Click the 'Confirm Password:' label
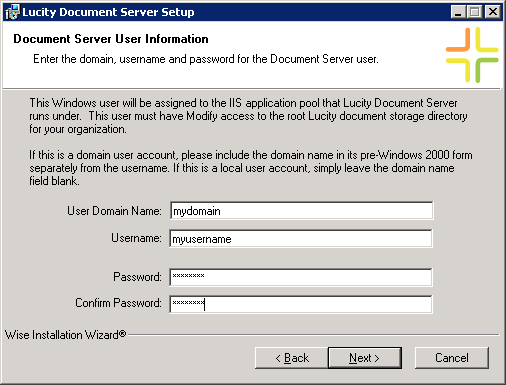 tap(118, 303)
